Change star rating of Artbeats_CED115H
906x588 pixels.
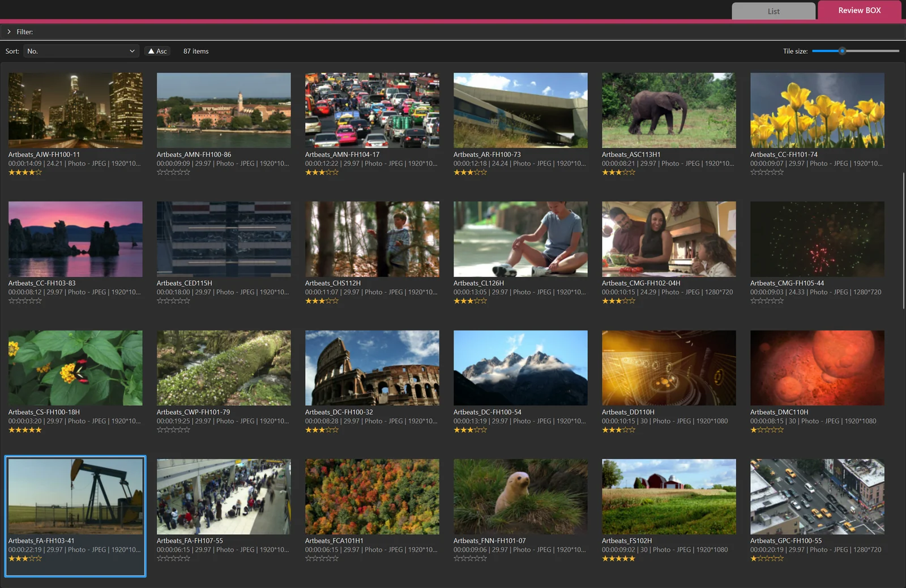coord(173,301)
